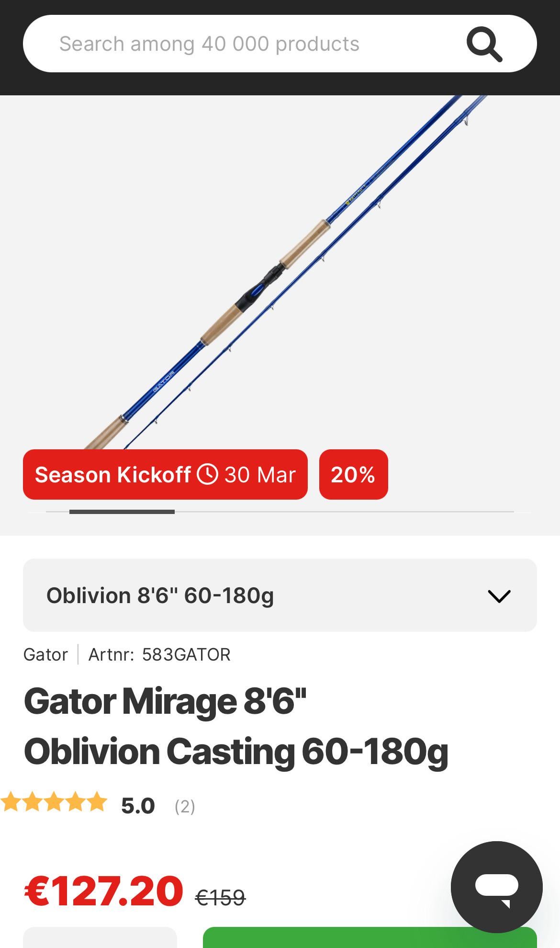
Task: Click the quantity box beside the green button
Action: [100, 938]
